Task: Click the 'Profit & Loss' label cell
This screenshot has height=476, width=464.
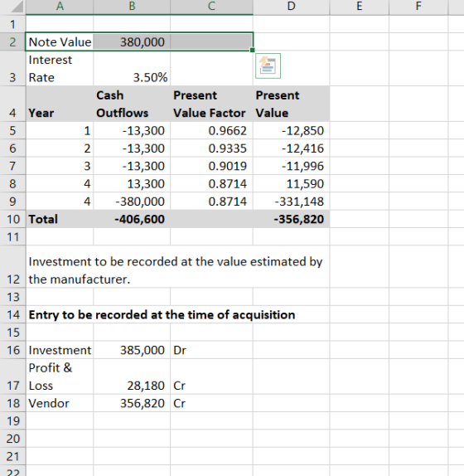Action: (60, 376)
